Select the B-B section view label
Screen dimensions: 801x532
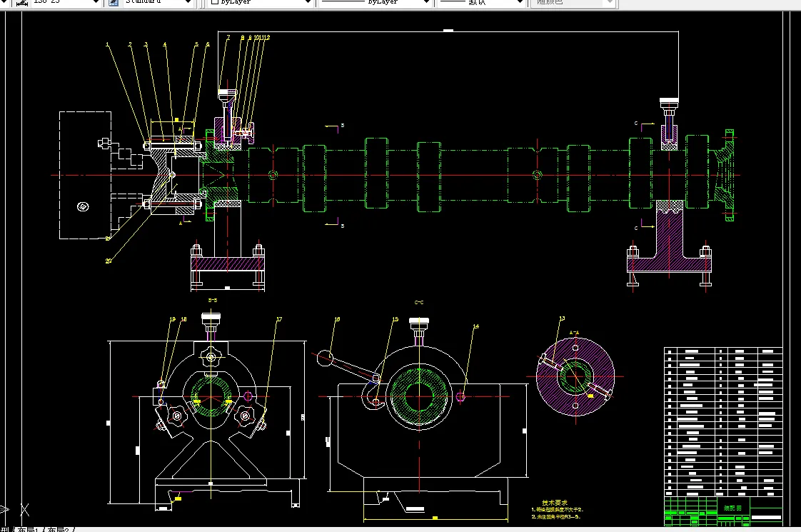213,301
